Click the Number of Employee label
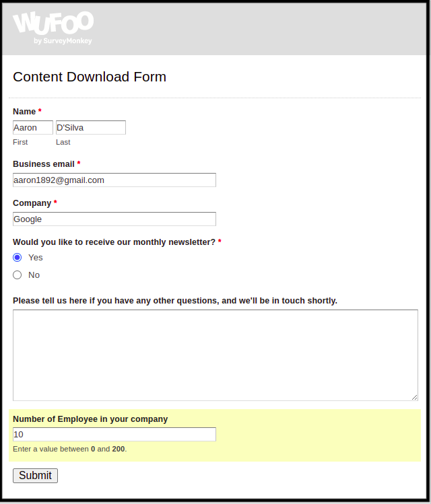431x504 pixels. click(x=90, y=419)
